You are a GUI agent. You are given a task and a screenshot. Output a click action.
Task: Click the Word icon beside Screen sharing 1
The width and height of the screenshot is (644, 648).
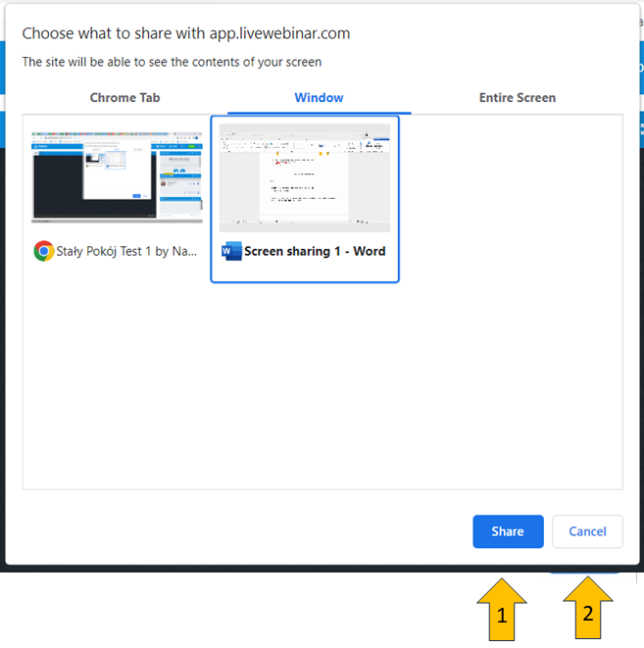[231, 251]
